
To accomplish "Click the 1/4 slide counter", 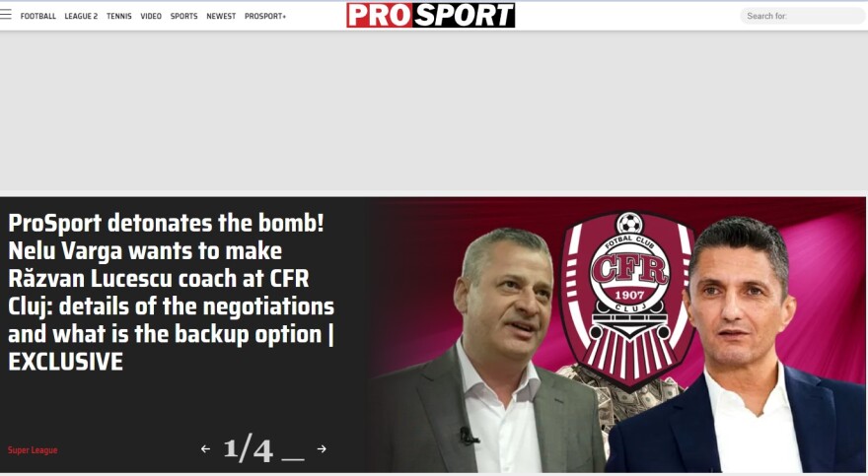I will [248, 449].
